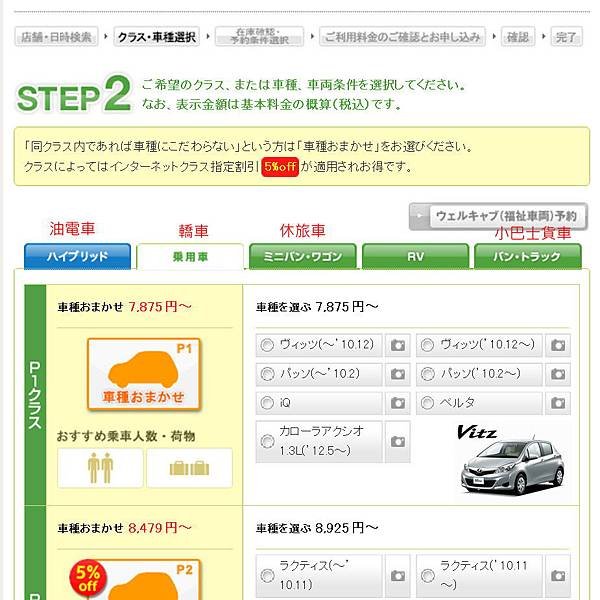Click the two-person passenger count icon

100,468
